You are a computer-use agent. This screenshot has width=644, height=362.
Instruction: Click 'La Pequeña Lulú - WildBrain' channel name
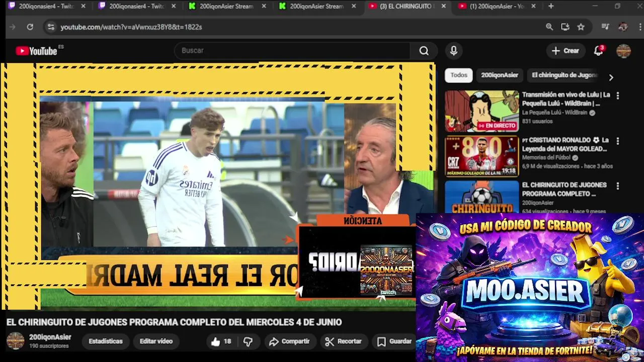pos(554,113)
